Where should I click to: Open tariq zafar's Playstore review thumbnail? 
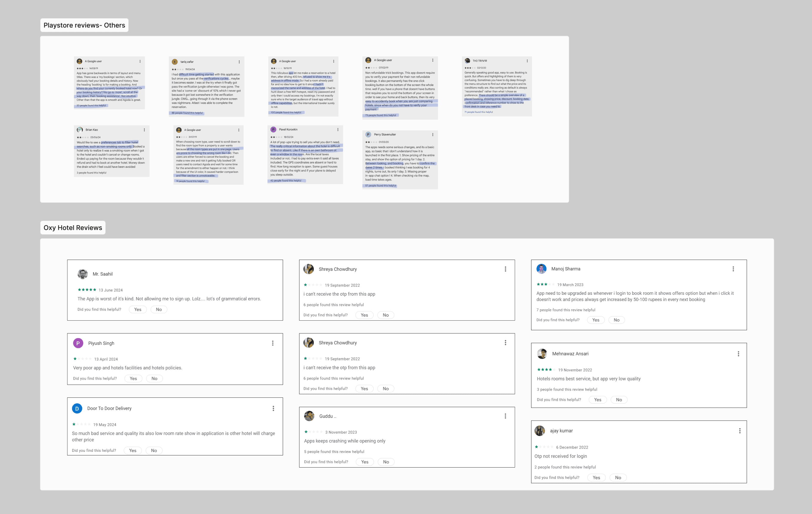(x=206, y=86)
